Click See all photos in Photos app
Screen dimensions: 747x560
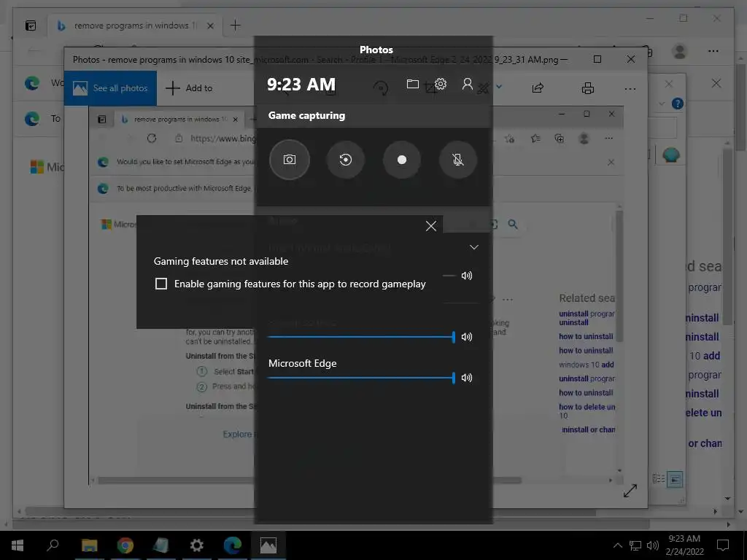point(111,88)
